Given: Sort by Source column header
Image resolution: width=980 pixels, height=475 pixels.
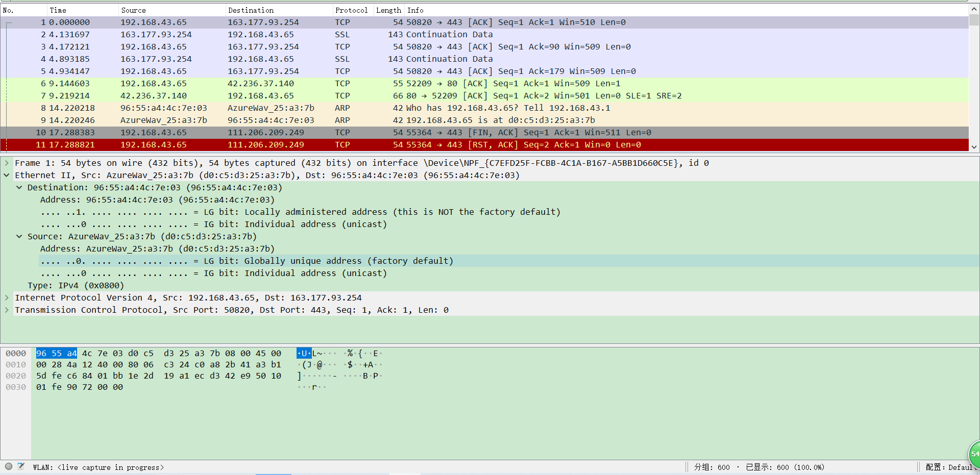Looking at the screenshot, I should point(172,10).
